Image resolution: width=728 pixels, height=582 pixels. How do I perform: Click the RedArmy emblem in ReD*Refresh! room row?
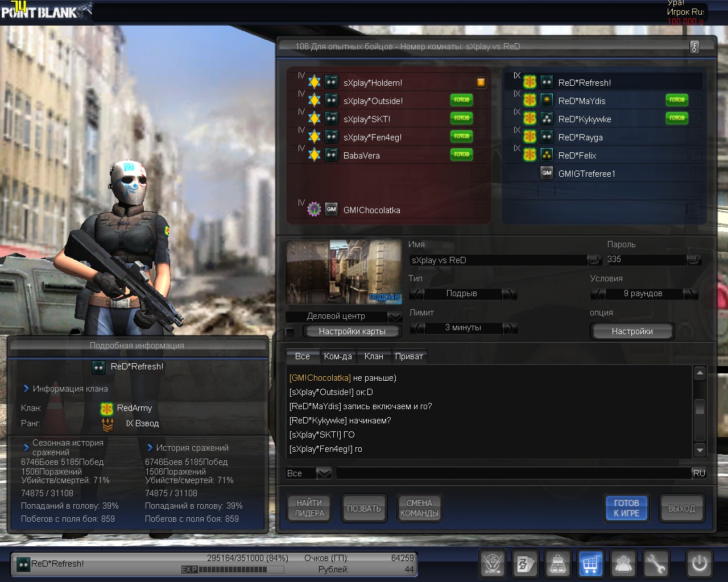tap(530, 82)
